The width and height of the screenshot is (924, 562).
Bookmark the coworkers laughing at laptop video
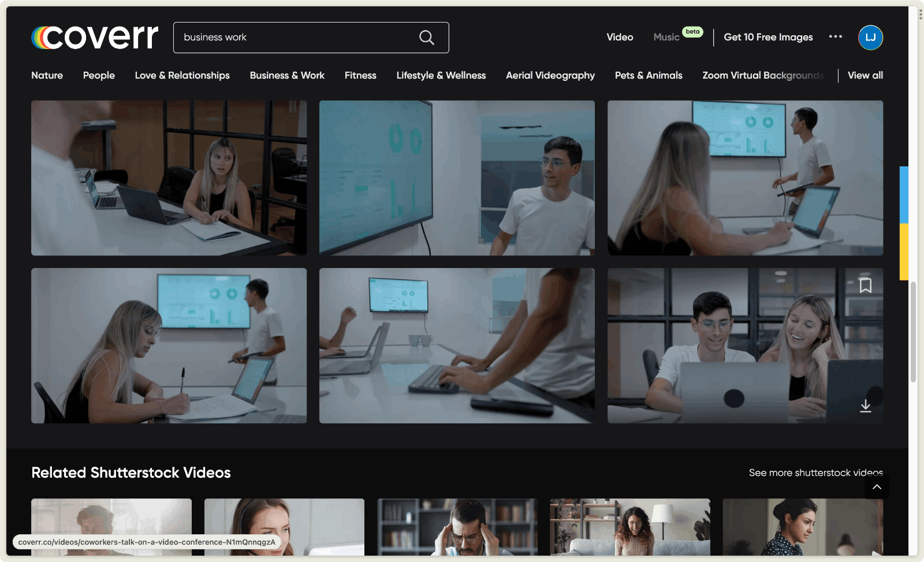[865, 285]
